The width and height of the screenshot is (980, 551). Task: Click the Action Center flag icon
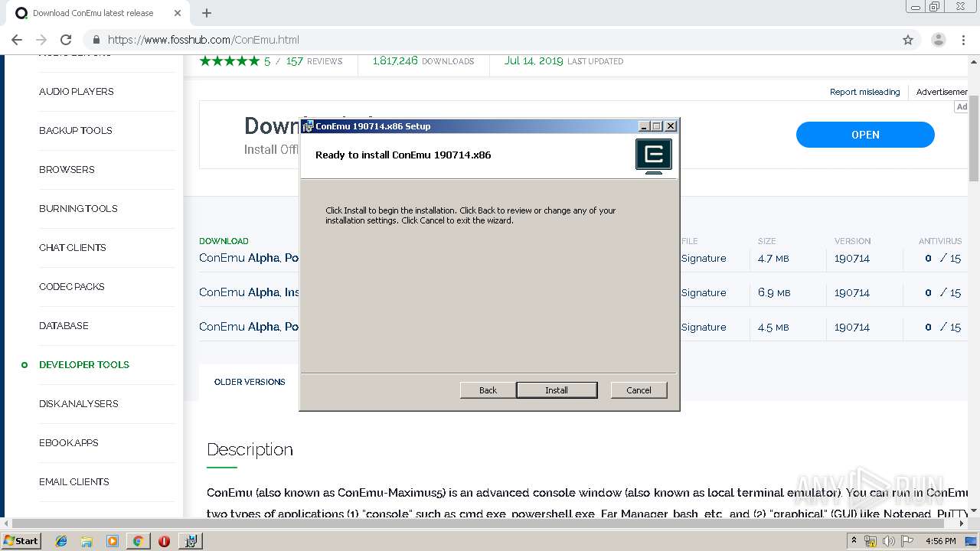point(908,541)
